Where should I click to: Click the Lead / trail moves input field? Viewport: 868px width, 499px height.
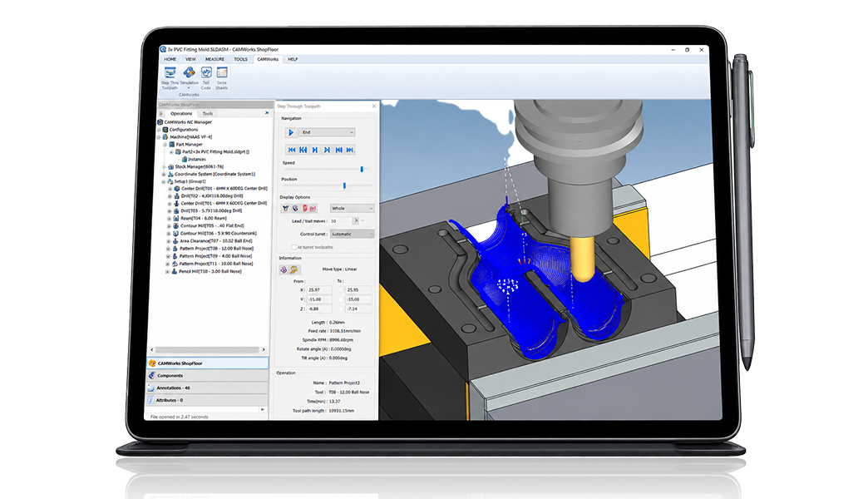click(x=340, y=221)
